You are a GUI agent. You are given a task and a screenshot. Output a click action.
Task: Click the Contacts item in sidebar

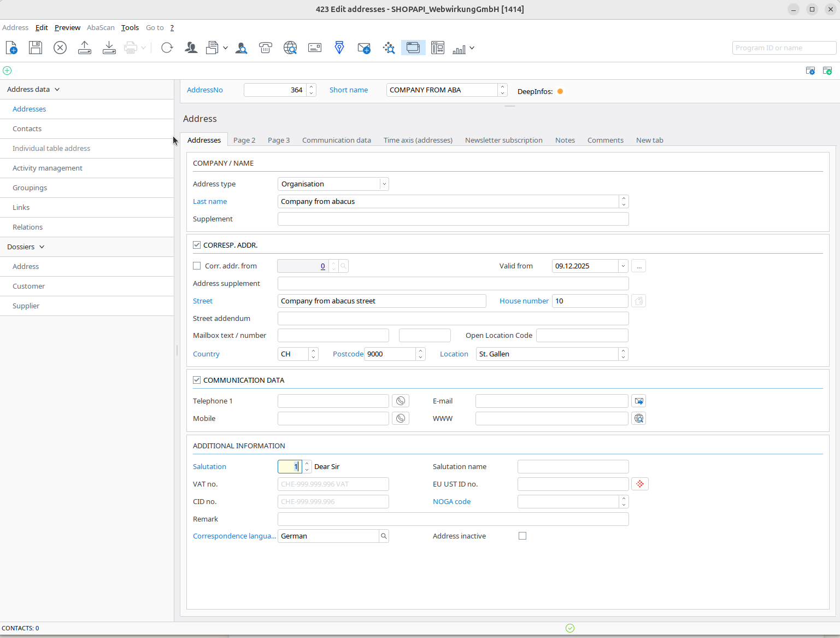click(x=27, y=129)
